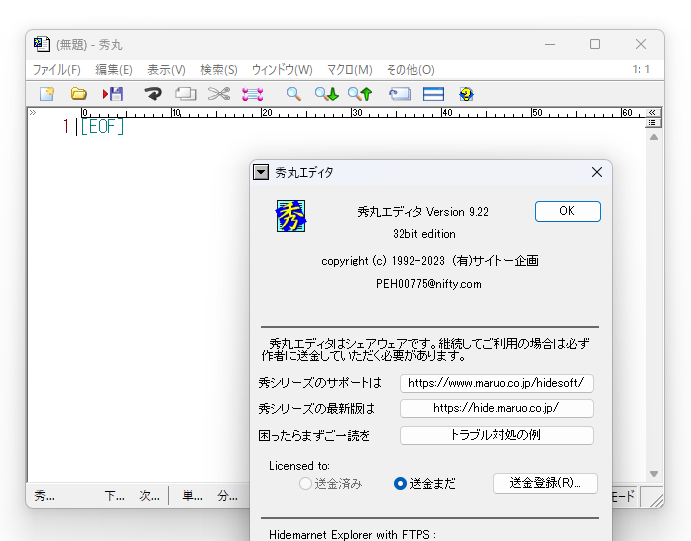Click the 下... status bar function key
Image resolution: width=691 pixels, height=541 pixels.
tap(115, 496)
